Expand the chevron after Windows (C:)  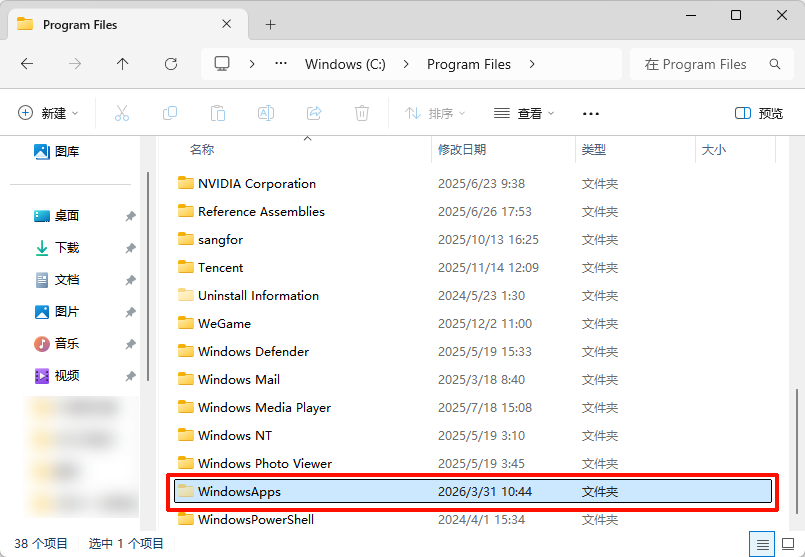pyautogui.click(x=406, y=64)
